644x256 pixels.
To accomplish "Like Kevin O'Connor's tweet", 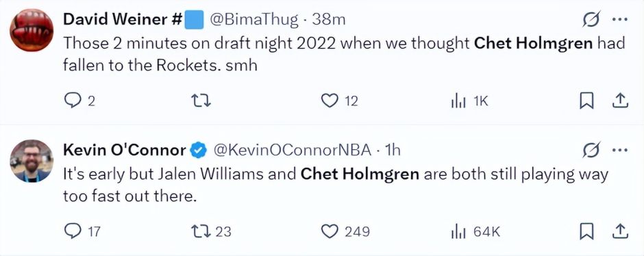I will pyautogui.click(x=345, y=232).
